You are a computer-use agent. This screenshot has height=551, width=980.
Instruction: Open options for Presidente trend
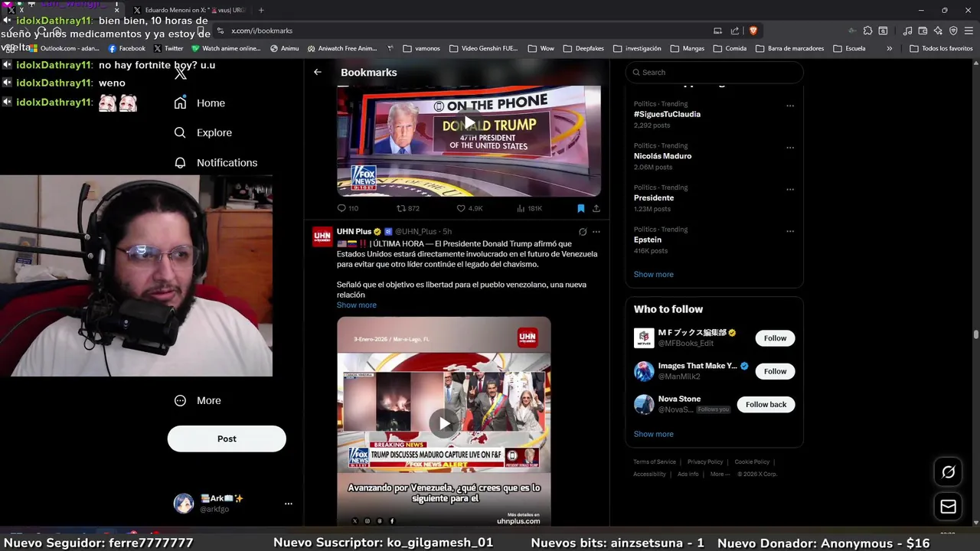(790, 189)
